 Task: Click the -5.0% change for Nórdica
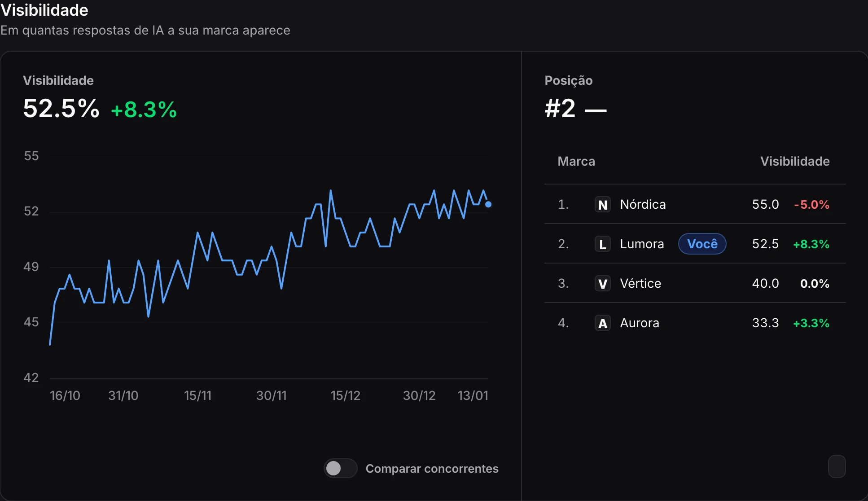(x=811, y=205)
